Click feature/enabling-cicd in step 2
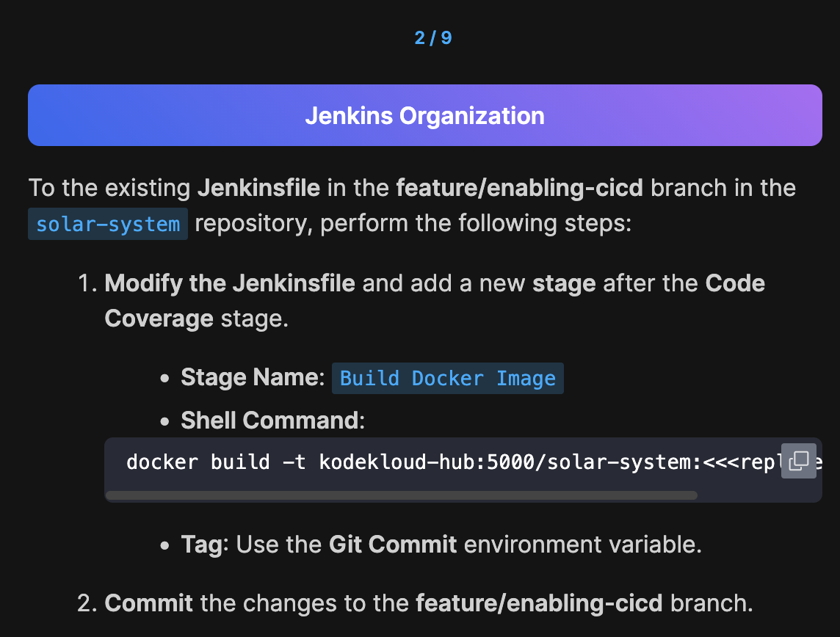This screenshot has width=840, height=637. (539, 603)
